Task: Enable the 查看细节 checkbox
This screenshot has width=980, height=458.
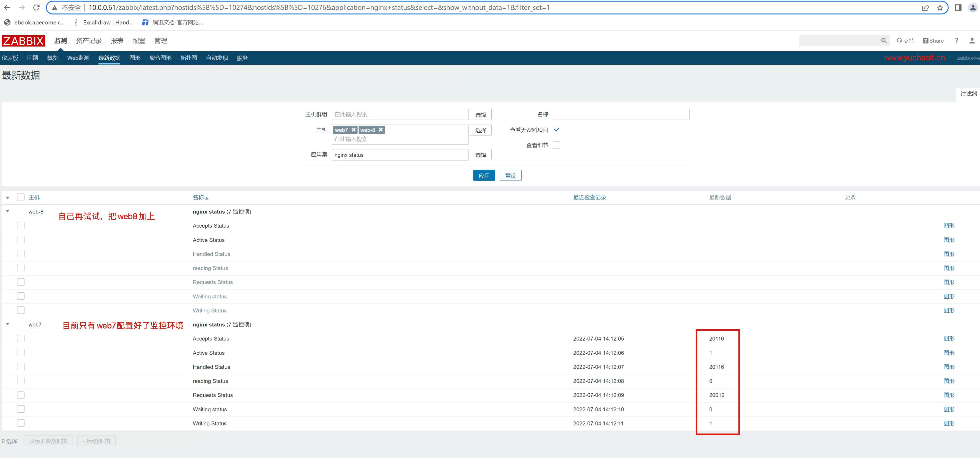Action: click(556, 145)
